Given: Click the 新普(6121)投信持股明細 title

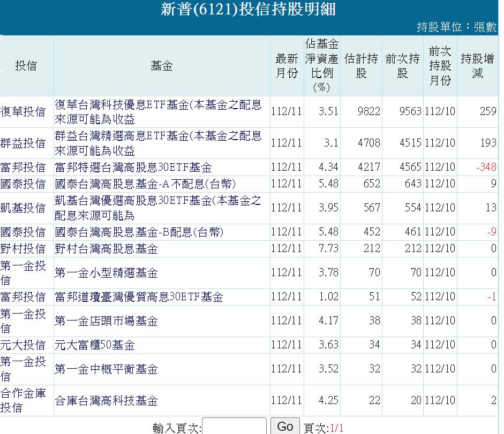Looking at the screenshot, I should pos(248,9).
